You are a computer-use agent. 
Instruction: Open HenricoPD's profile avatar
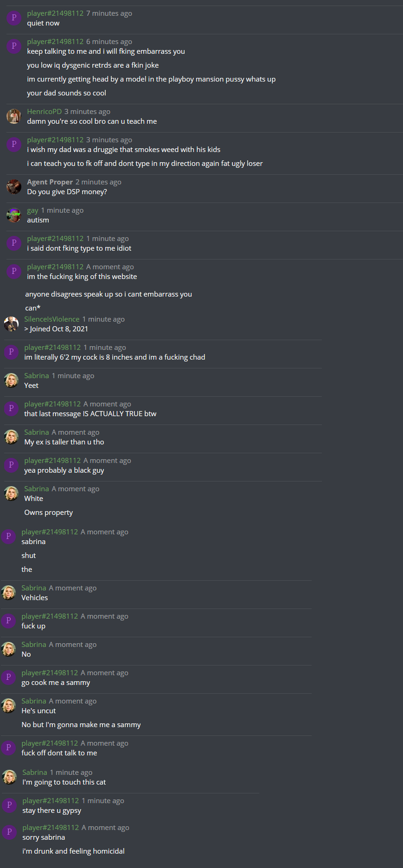[x=14, y=116]
